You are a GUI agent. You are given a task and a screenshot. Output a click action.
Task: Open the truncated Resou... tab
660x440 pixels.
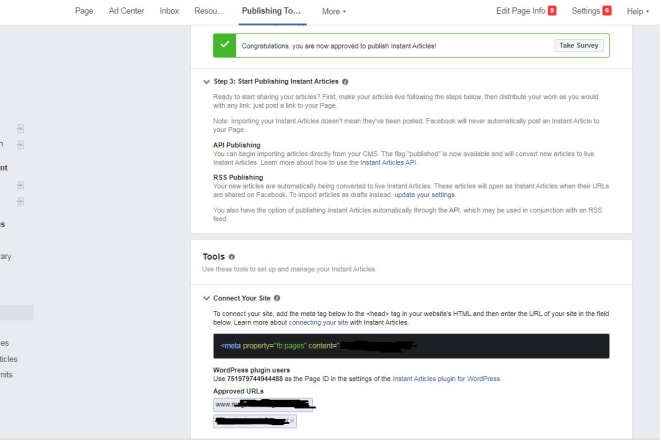pyautogui.click(x=209, y=11)
